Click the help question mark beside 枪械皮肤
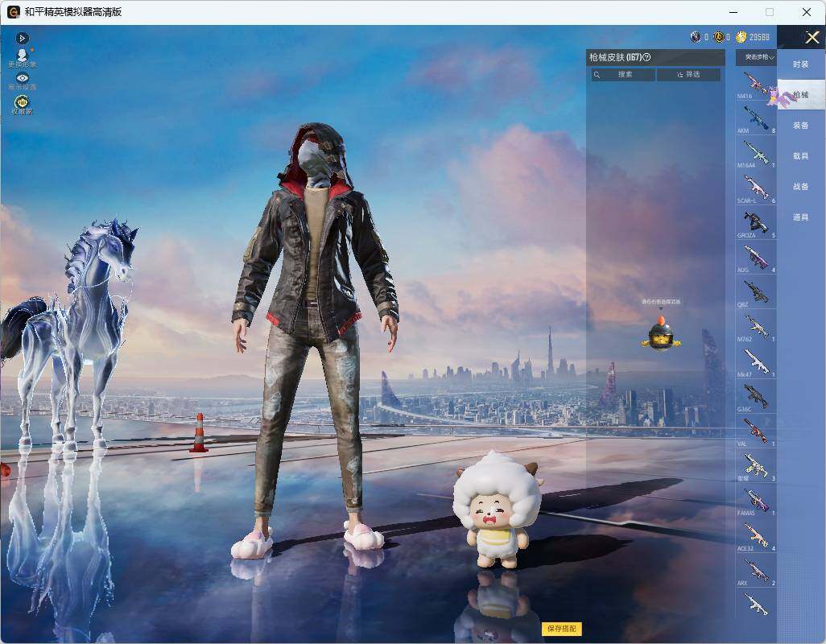The height and width of the screenshot is (644, 826). pos(647,57)
